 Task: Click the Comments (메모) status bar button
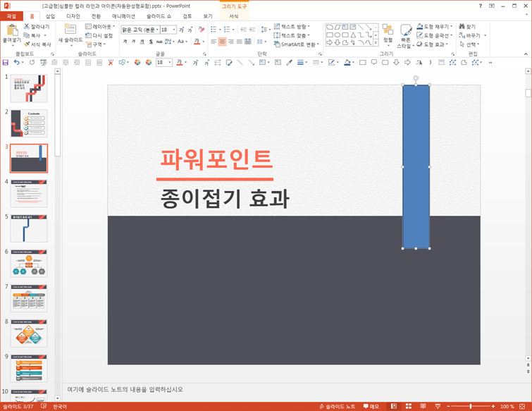point(371,406)
